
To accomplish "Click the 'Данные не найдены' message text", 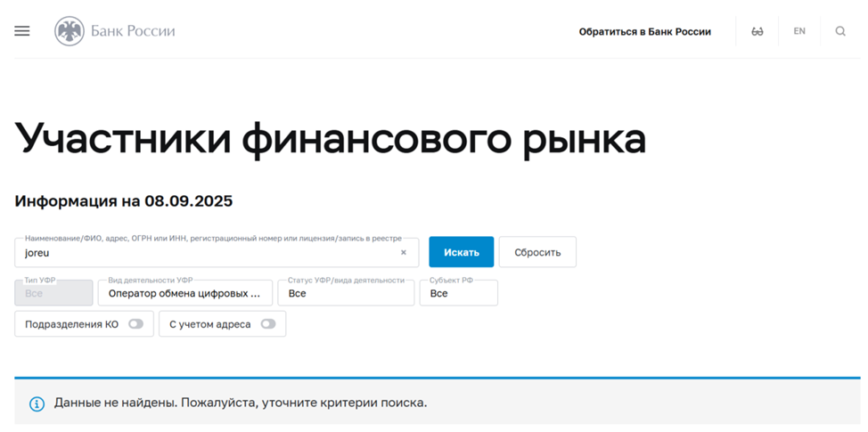I will [241, 403].
